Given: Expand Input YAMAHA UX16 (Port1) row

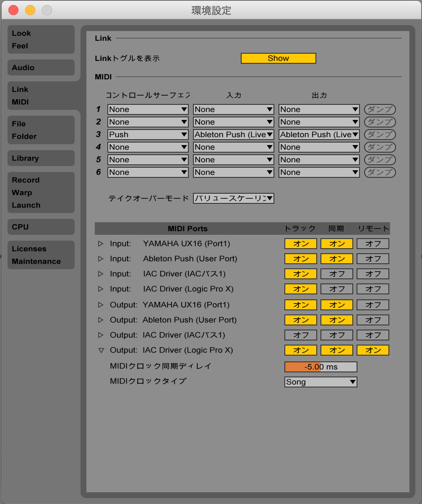Looking at the screenshot, I should click(x=101, y=244).
